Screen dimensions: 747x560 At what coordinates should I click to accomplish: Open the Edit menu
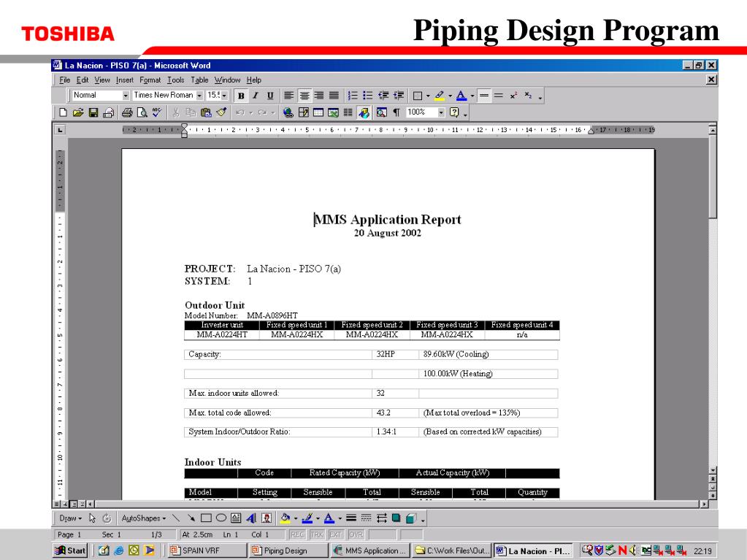tap(83, 80)
